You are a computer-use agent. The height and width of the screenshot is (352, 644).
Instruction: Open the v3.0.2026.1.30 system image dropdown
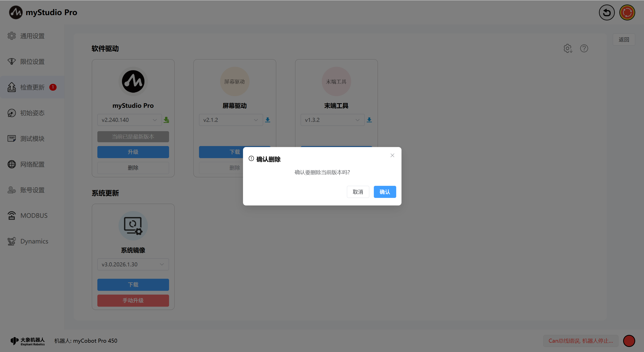point(133,264)
